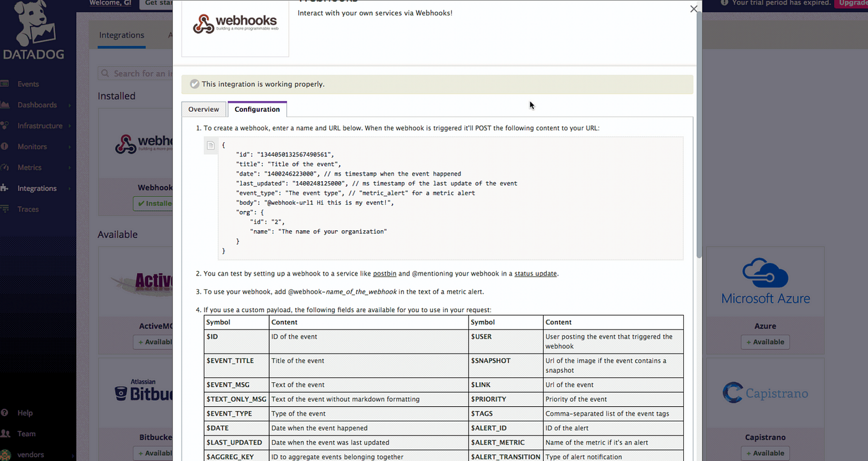Image resolution: width=868 pixels, height=461 pixels.
Task: Expand the Infrastructure submenu arrow
Action: click(69, 125)
